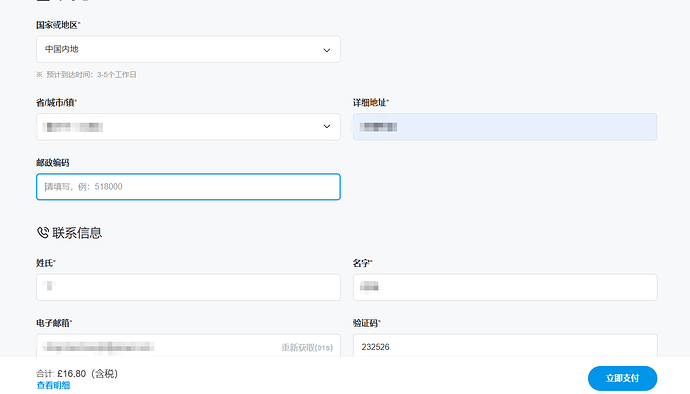Click the 详细地址 input field

click(x=505, y=127)
